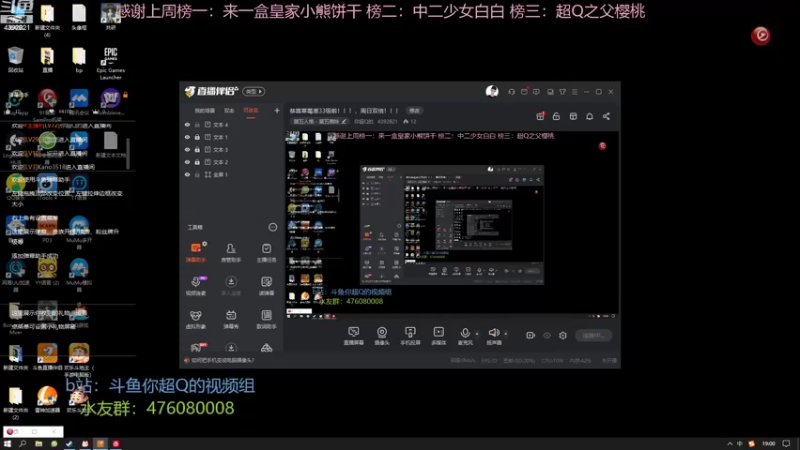Open the danmaku show TV tool
The height and width of the screenshot is (450, 800).
231,319
